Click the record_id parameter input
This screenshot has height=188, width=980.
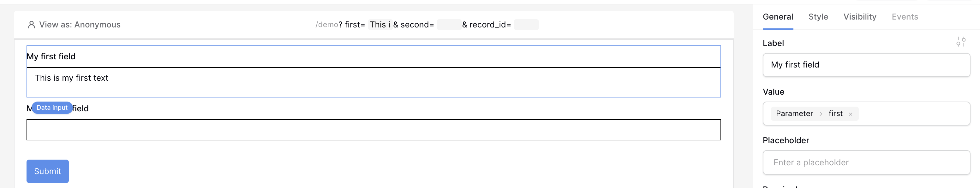(x=526, y=25)
